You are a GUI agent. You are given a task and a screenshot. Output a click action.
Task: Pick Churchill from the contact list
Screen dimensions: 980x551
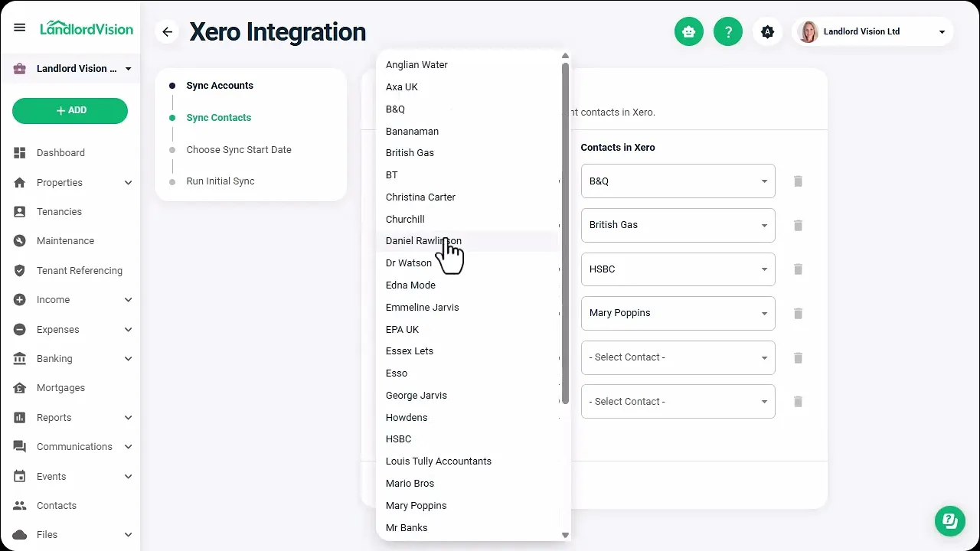[469, 220]
